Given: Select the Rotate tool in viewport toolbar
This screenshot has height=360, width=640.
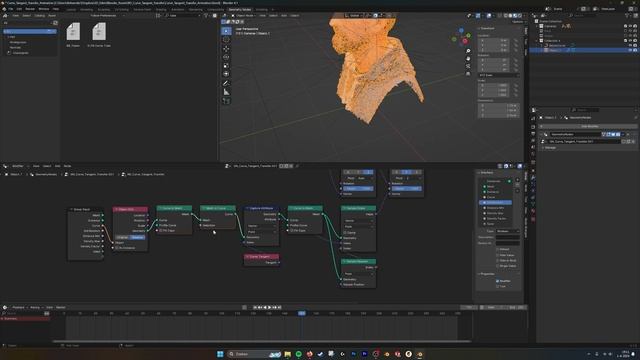Looking at the screenshot, I should point(226,57).
